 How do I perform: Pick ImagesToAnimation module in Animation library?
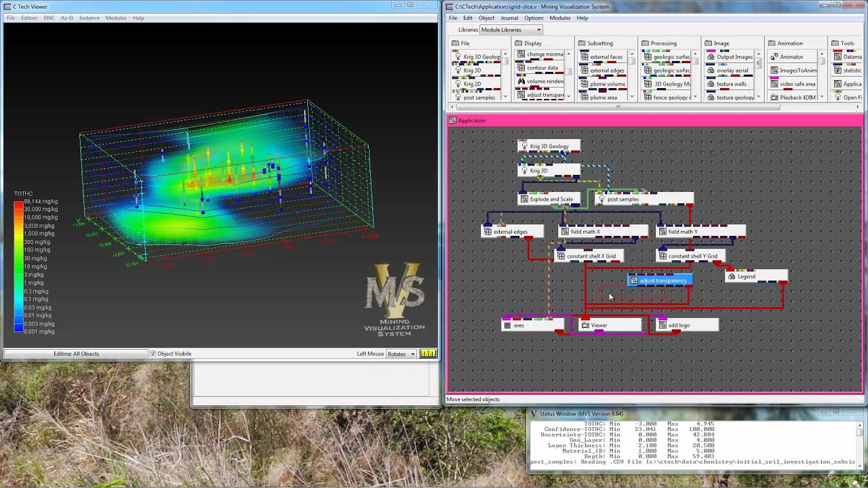(793, 70)
